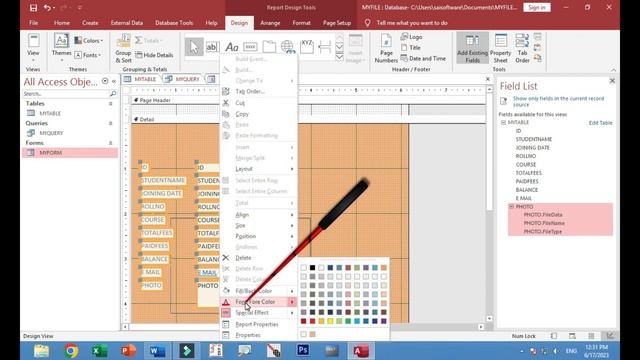
Task: Collapse the Tables group in navigation pane
Action: pos(110,104)
